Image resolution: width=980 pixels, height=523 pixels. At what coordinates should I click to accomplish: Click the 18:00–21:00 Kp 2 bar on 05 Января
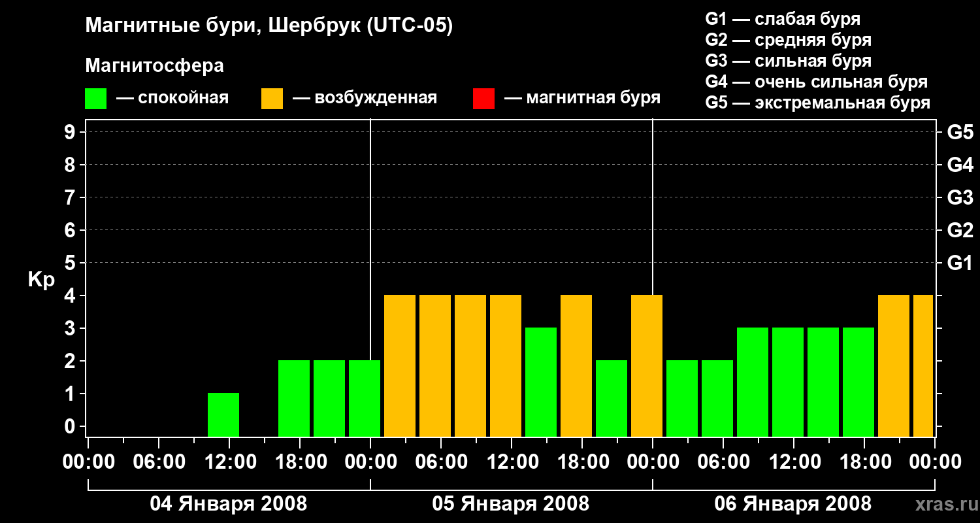coord(612,398)
